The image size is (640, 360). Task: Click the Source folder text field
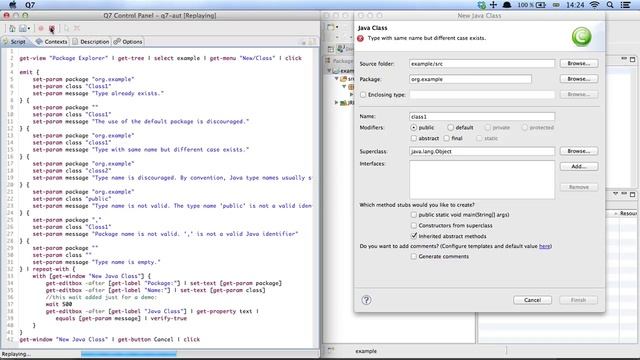[482, 64]
